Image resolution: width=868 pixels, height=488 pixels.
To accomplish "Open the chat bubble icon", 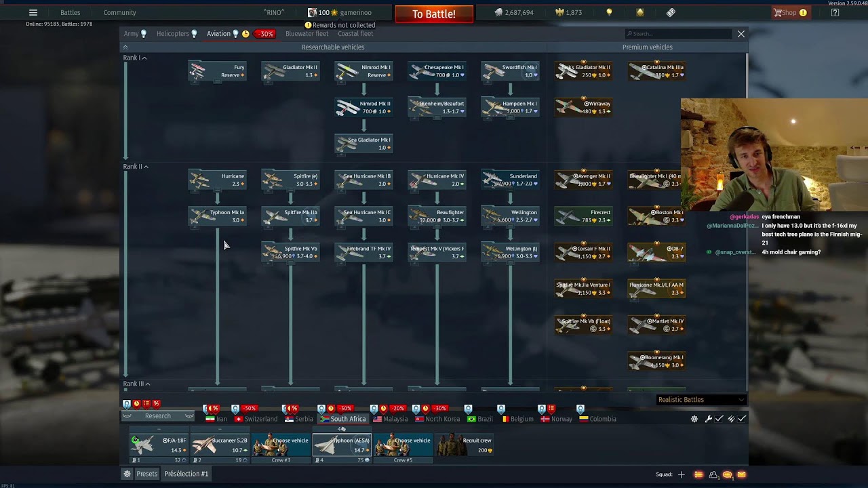I will [x=727, y=474].
